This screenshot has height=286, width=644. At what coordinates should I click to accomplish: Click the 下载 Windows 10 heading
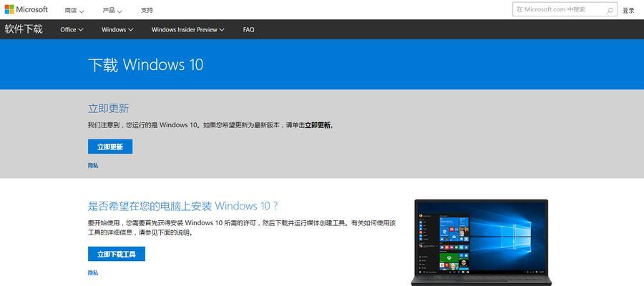tap(146, 65)
